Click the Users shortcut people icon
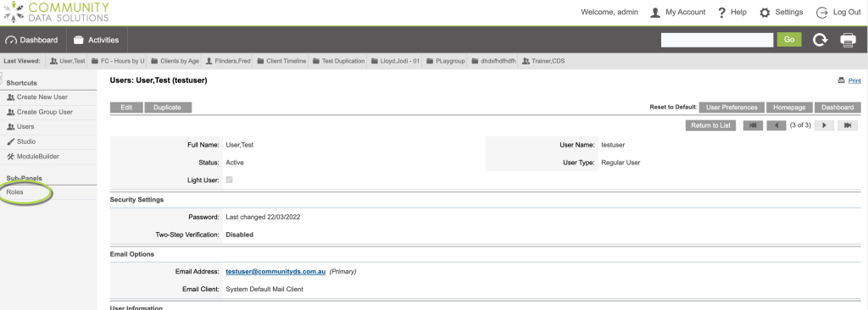The image size is (868, 310). coord(10,127)
